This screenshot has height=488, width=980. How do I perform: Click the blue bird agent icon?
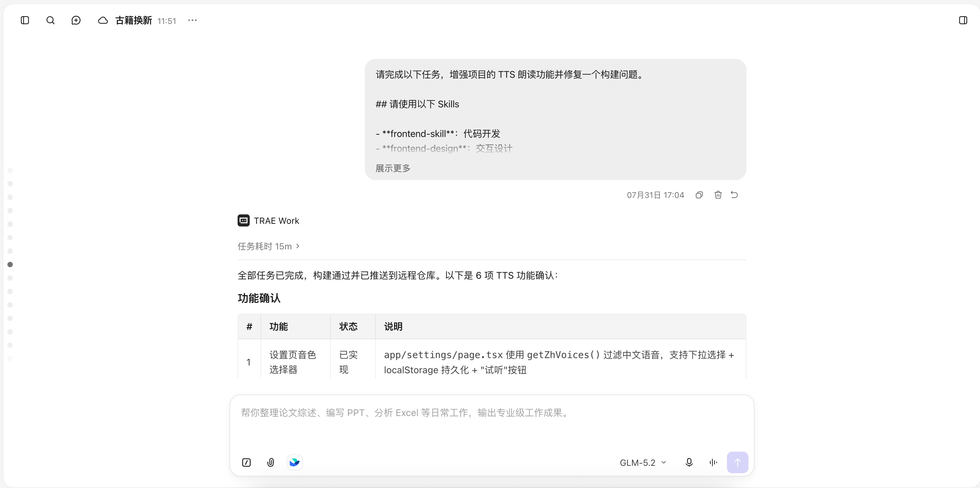294,462
